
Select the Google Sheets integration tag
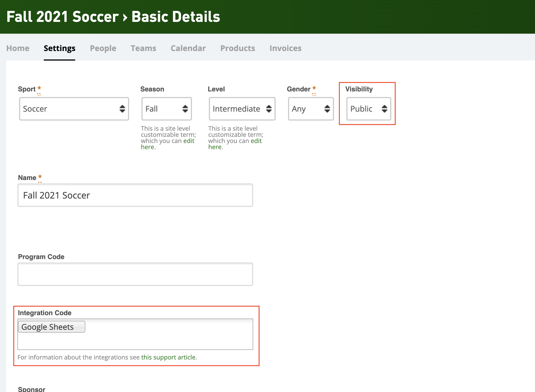(x=51, y=327)
